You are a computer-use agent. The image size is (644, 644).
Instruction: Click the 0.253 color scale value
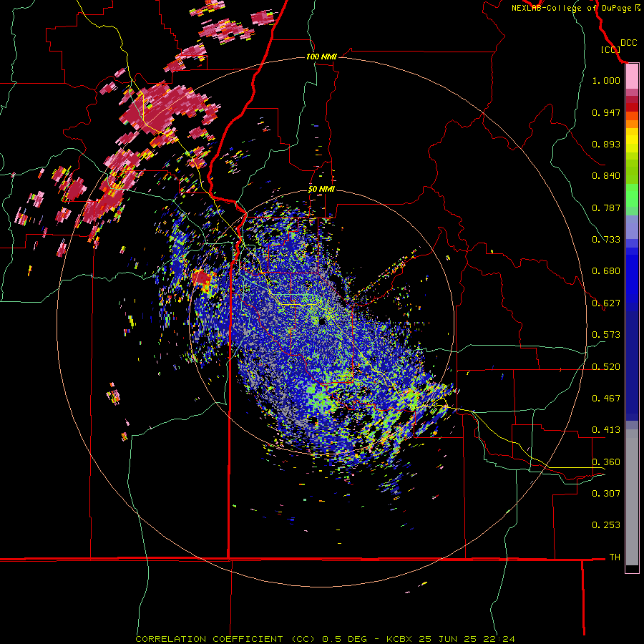(x=606, y=525)
